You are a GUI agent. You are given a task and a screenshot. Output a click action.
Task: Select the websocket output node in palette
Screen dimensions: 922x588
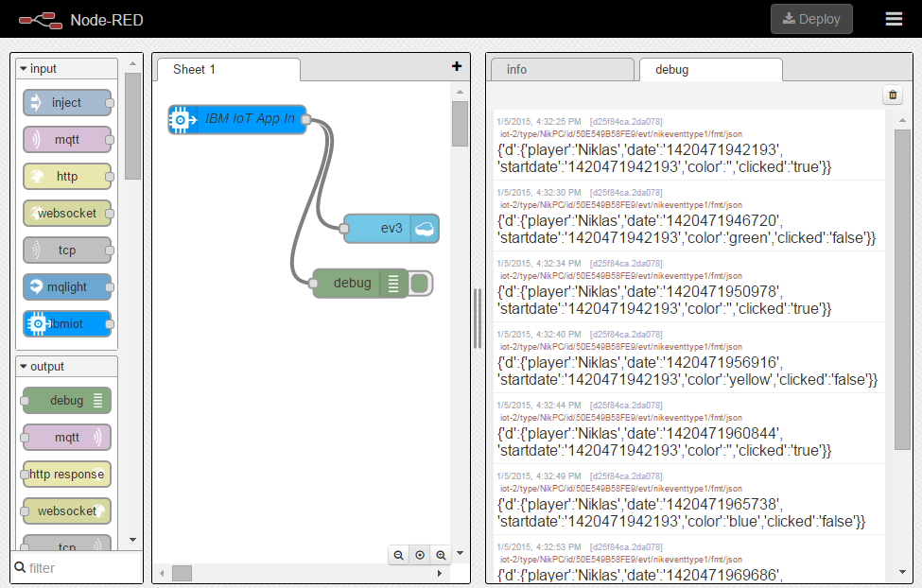point(67,511)
